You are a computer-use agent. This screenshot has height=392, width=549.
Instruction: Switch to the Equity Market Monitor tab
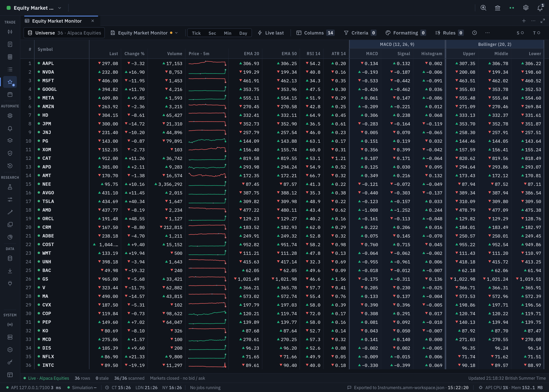click(x=57, y=21)
